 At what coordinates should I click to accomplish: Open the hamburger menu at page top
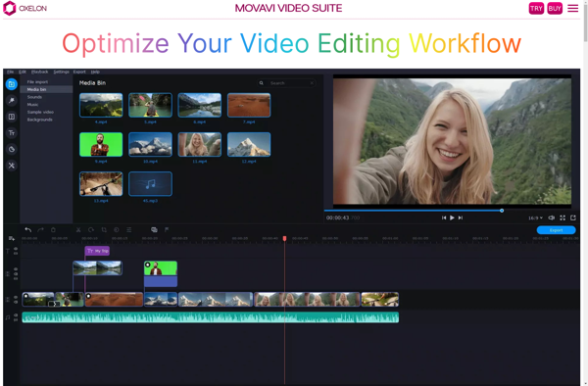tap(573, 8)
